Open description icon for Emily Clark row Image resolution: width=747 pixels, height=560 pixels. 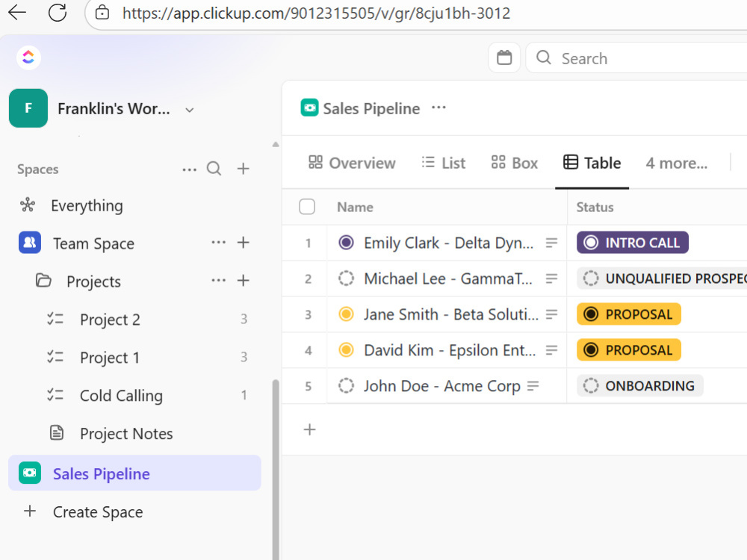552,243
